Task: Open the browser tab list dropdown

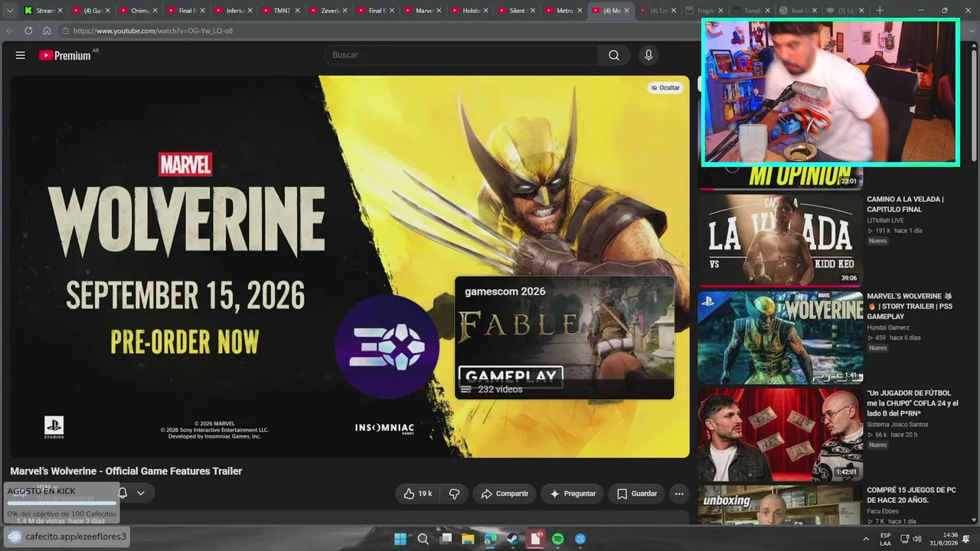Action: [10, 11]
